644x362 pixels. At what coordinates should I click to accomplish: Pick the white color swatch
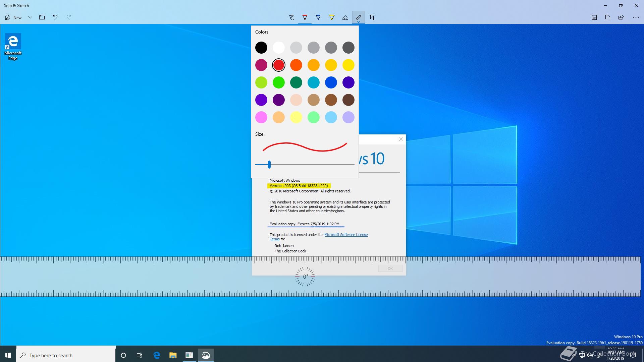(279, 48)
